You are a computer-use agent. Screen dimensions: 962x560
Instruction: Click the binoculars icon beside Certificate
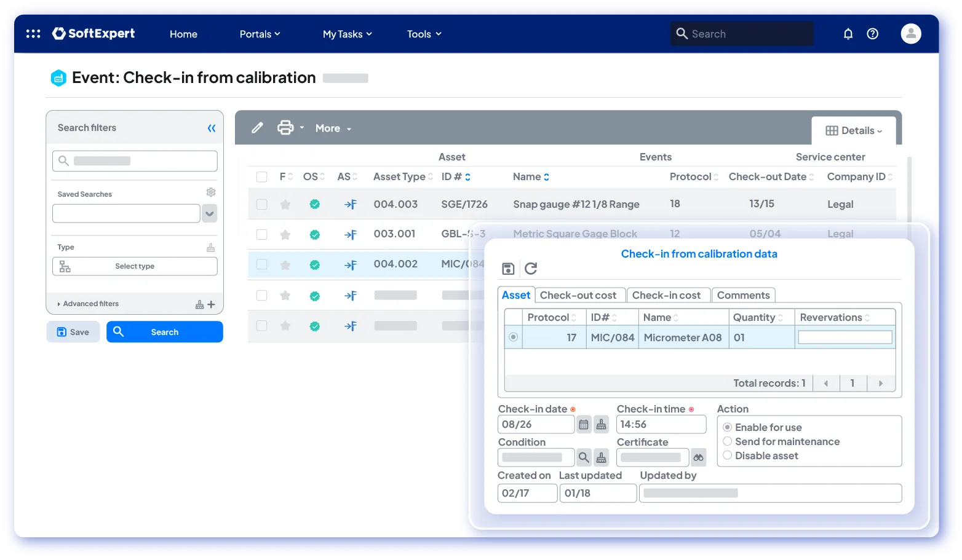tap(698, 457)
